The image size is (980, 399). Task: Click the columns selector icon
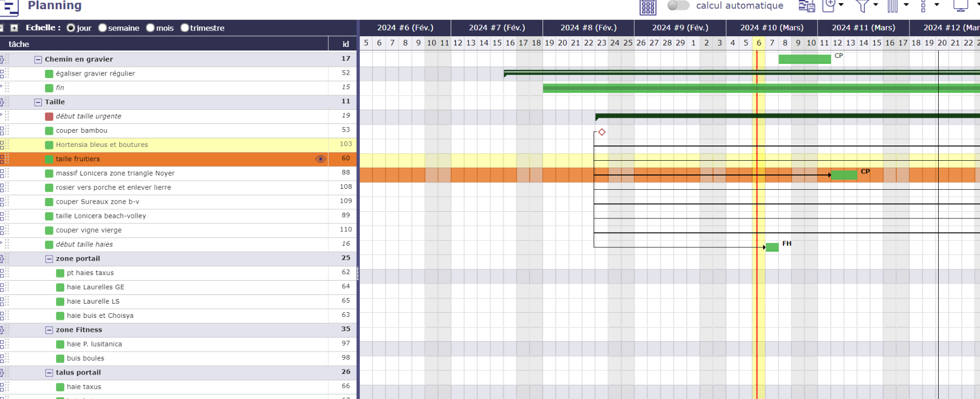[x=893, y=6]
